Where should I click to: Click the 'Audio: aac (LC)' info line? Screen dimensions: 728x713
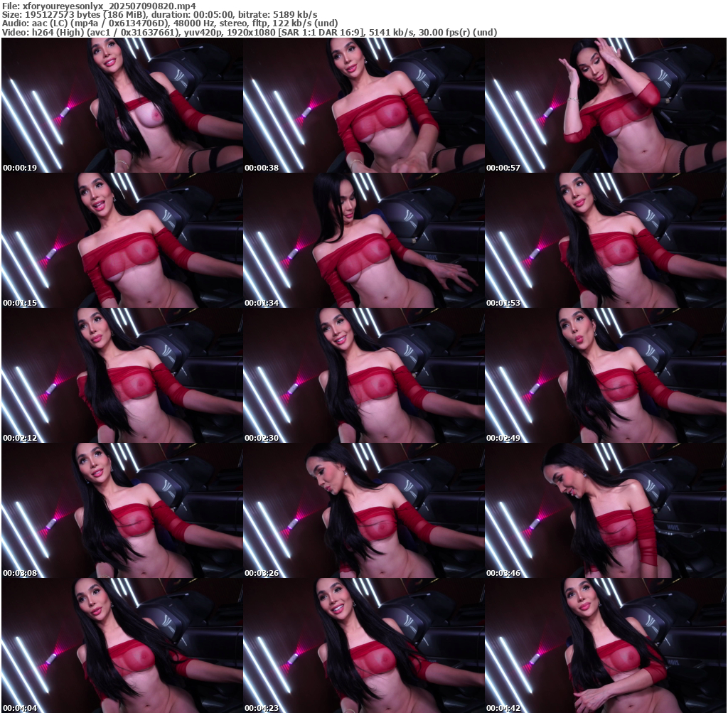tap(170, 23)
